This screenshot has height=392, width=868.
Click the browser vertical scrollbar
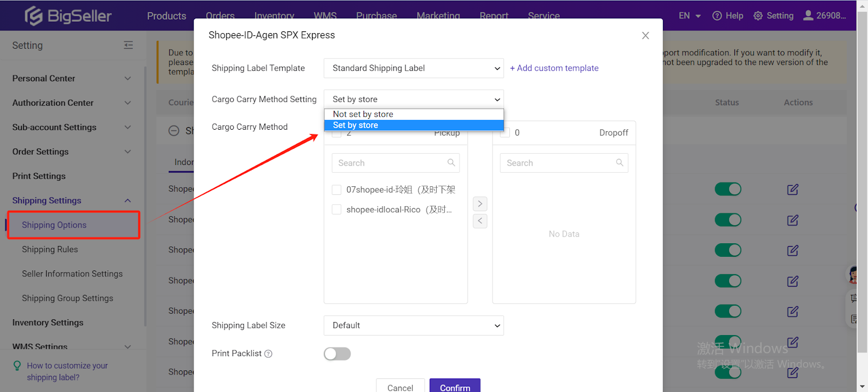tap(862, 182)
